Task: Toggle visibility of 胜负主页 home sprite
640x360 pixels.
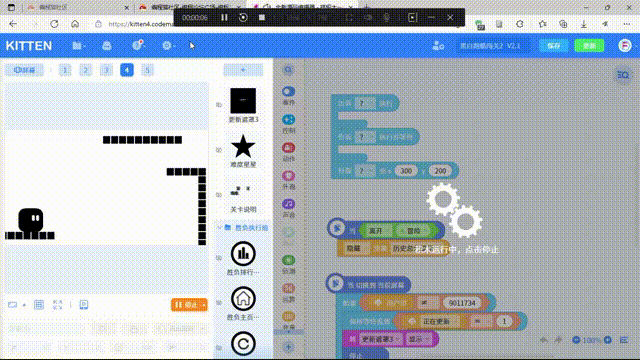Action: [x=219, y=302]
